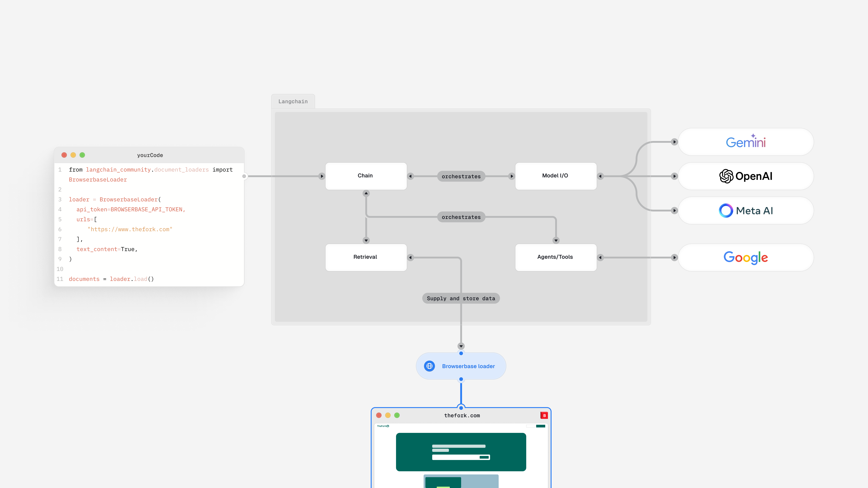
Task: Click the thefork.com URL in code
Action: pos(130,229)
